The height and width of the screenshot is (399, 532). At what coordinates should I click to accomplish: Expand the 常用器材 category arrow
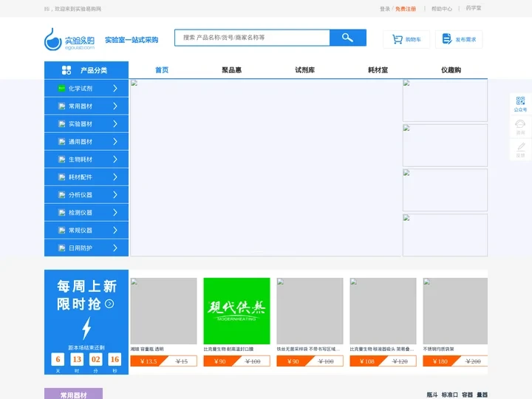click(x=115, y=106)
